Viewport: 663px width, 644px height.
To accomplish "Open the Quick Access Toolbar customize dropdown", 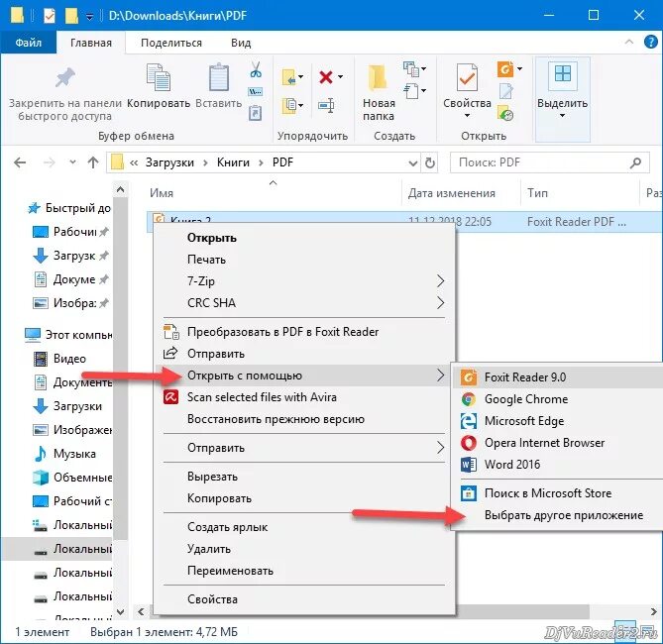I will tap(89, 17).
